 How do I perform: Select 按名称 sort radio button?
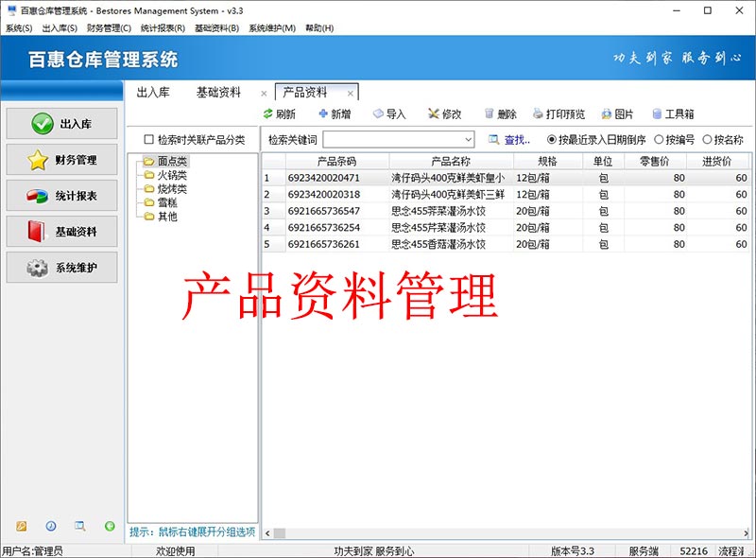[707, 140]
